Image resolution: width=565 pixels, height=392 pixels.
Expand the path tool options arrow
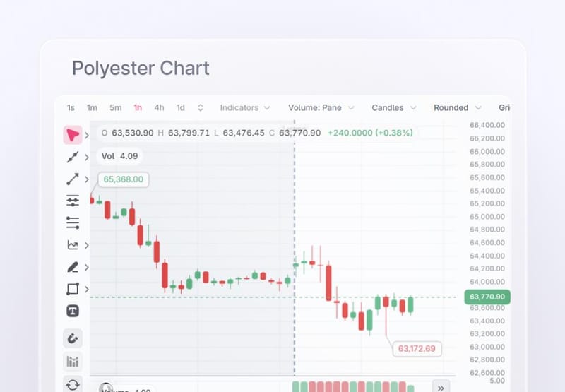[86, 158]
